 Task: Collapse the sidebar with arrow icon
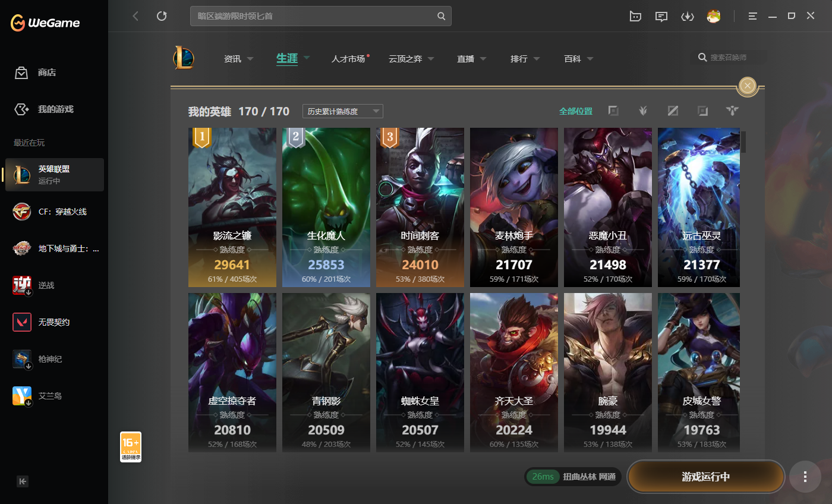(x=23, y=481)
